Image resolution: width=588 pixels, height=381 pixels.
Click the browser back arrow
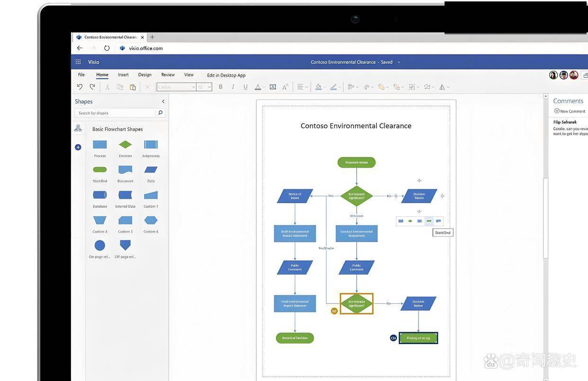tap(80, 48)
